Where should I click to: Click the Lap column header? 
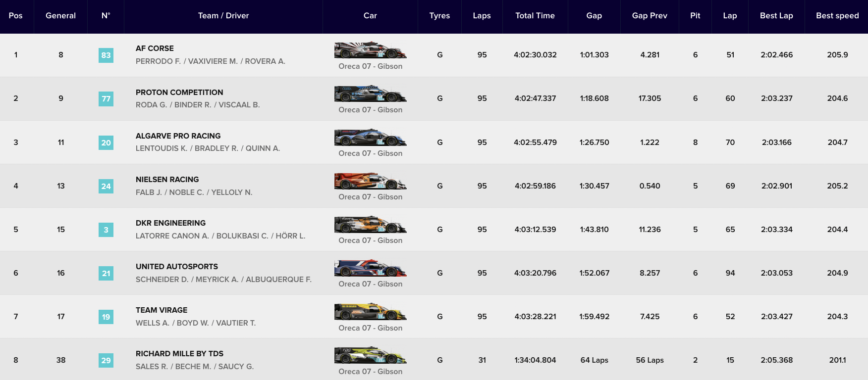(730, 16)
